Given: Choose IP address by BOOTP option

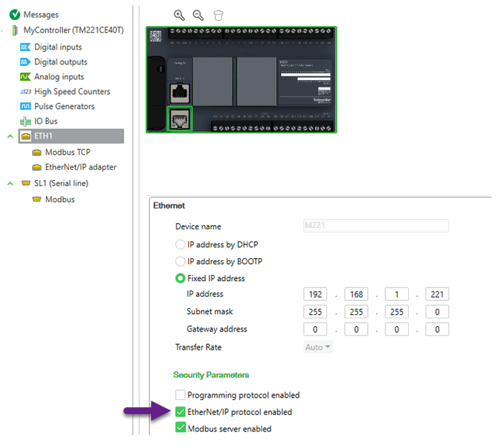Looking at the screenshot, I should point(180,262).
